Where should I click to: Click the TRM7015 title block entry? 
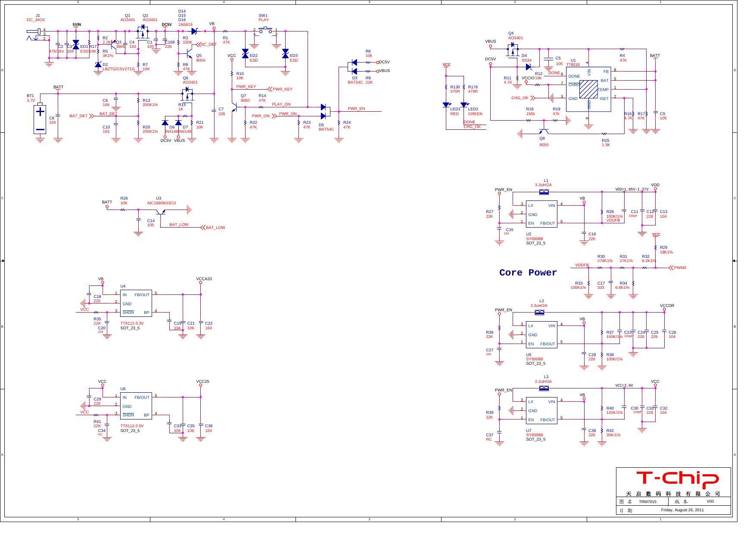(647, 501)
